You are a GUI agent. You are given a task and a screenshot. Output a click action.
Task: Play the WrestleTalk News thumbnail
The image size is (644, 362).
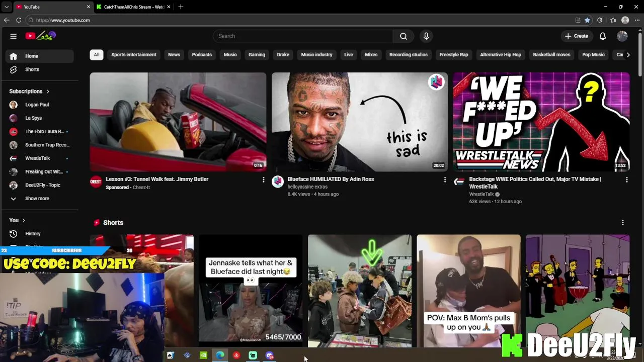click(541, 122)
